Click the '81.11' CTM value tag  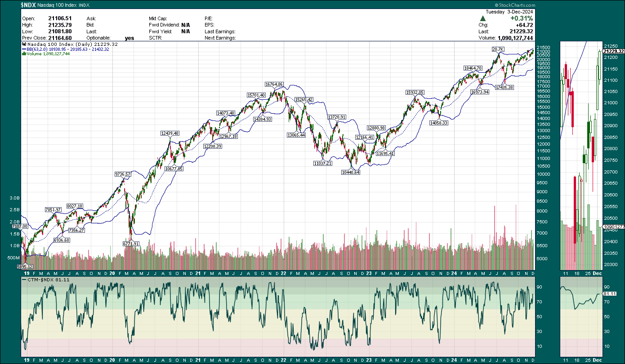[609, 294]
